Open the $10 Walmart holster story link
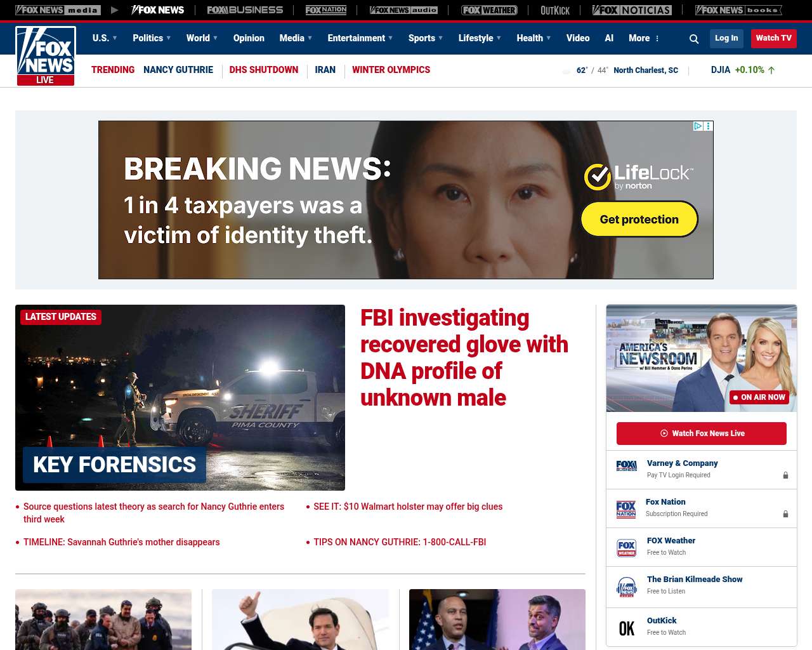 tap(408, 507)
